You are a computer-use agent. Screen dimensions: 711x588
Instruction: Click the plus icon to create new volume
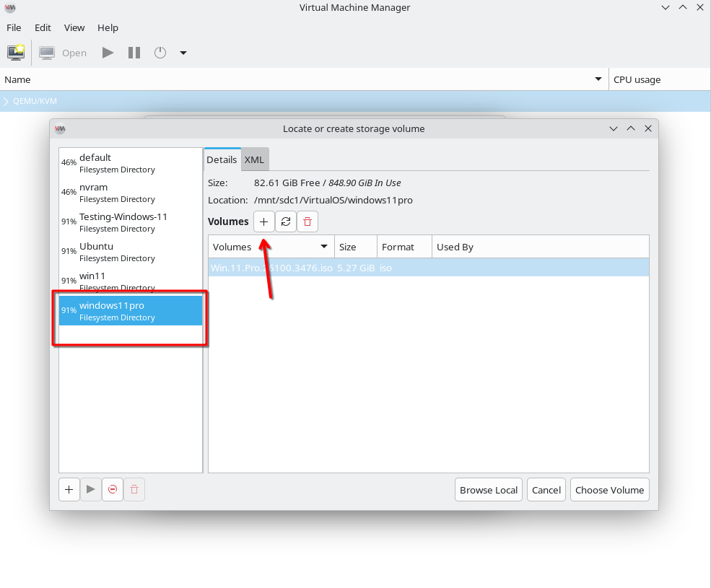264,221
